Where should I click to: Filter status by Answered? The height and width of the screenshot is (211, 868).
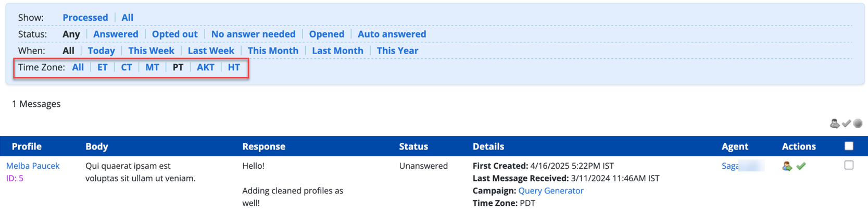[x=116, y=34]
